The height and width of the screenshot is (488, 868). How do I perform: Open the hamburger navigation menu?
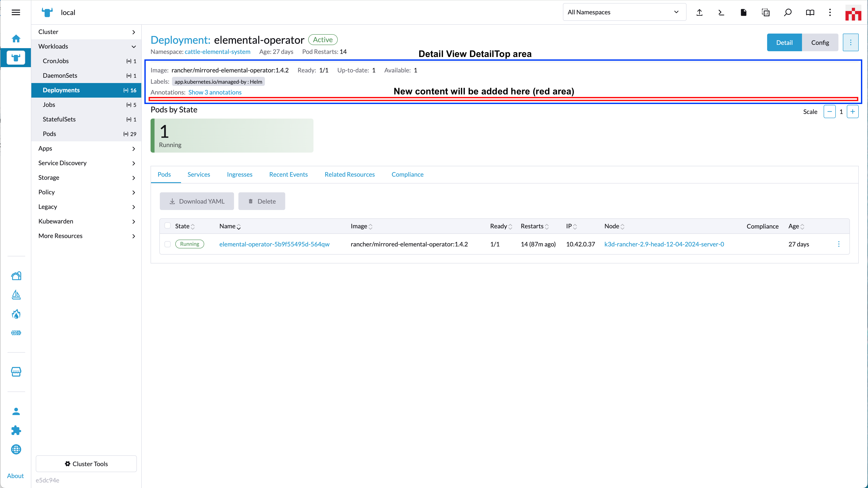16,12
